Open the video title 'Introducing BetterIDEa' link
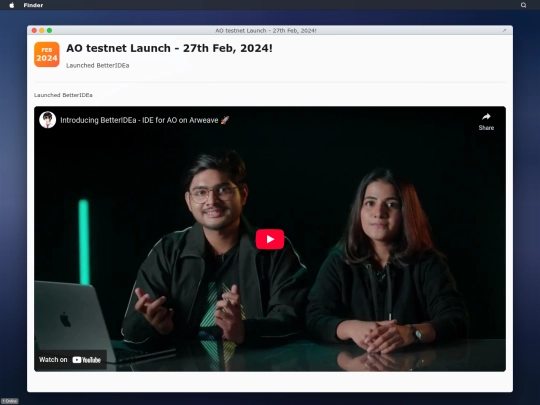 (145, 120)
